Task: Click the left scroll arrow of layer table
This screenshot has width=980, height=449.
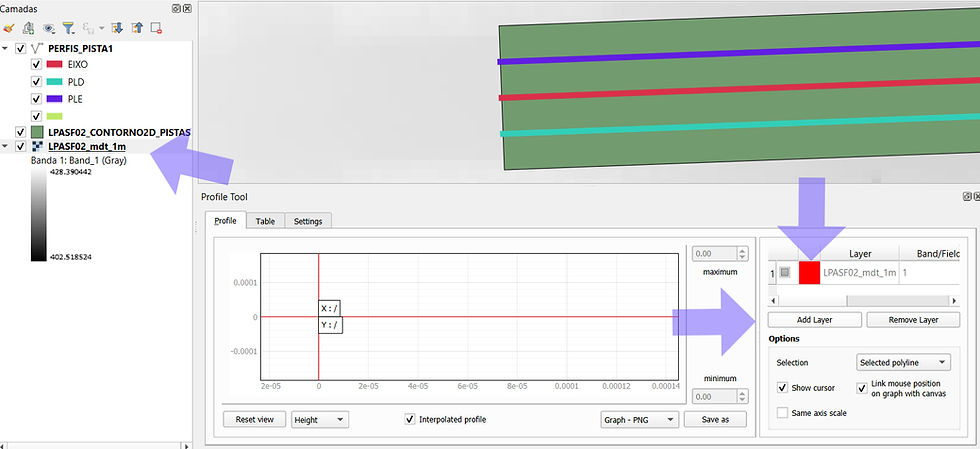Action: click(x=774, y=301)
